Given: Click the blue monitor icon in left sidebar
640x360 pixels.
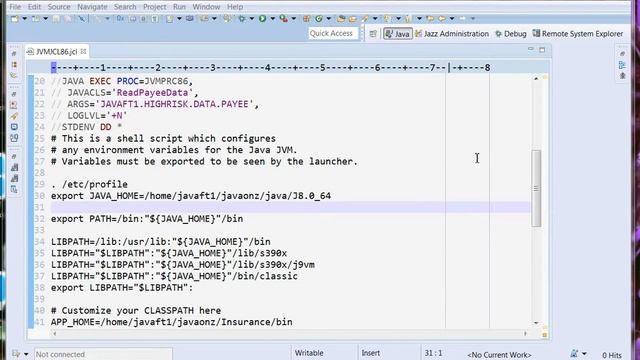Looking at the screenshot, I should tap(14, 127).
